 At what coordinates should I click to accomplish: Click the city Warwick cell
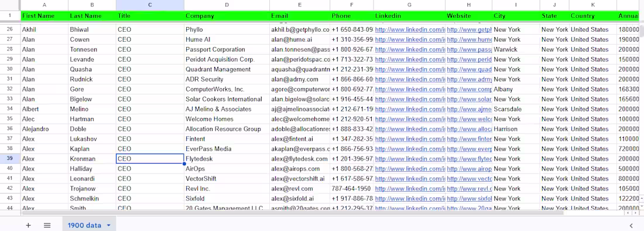[x=516, y=49]
